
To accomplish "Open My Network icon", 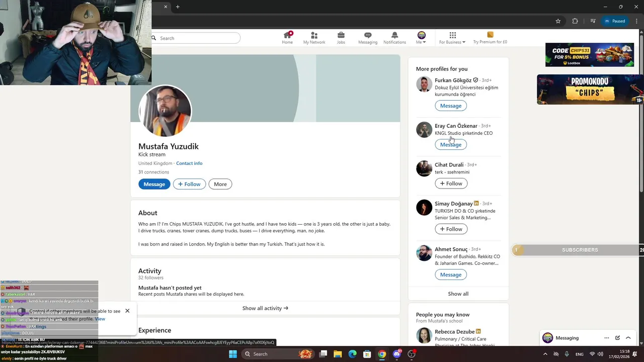I will coord(314,38).
